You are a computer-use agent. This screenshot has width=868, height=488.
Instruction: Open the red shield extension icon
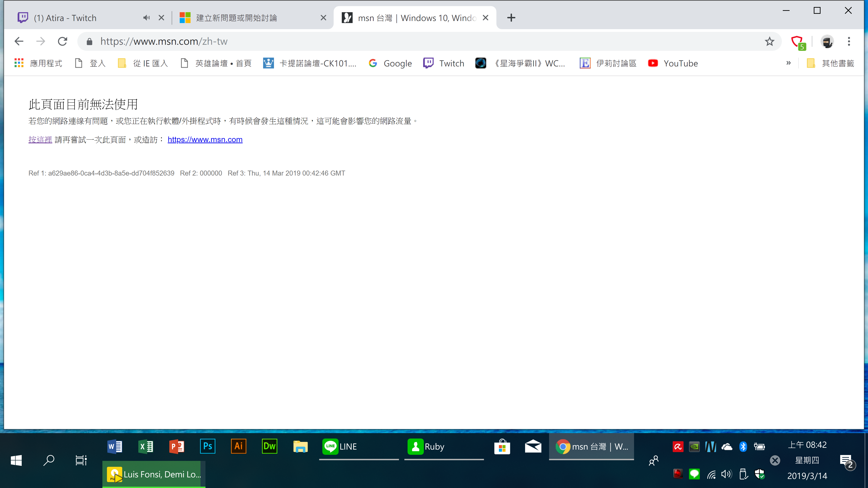797,42
